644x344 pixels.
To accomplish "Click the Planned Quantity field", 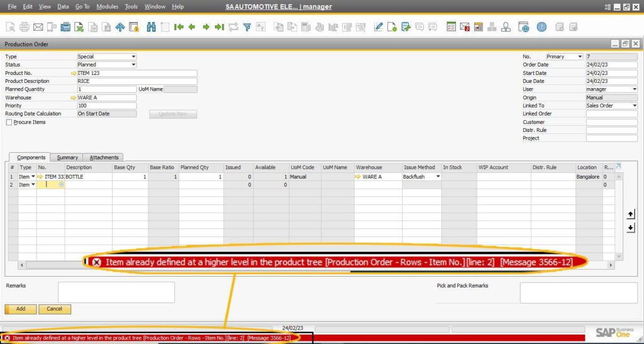I will 107,89.
